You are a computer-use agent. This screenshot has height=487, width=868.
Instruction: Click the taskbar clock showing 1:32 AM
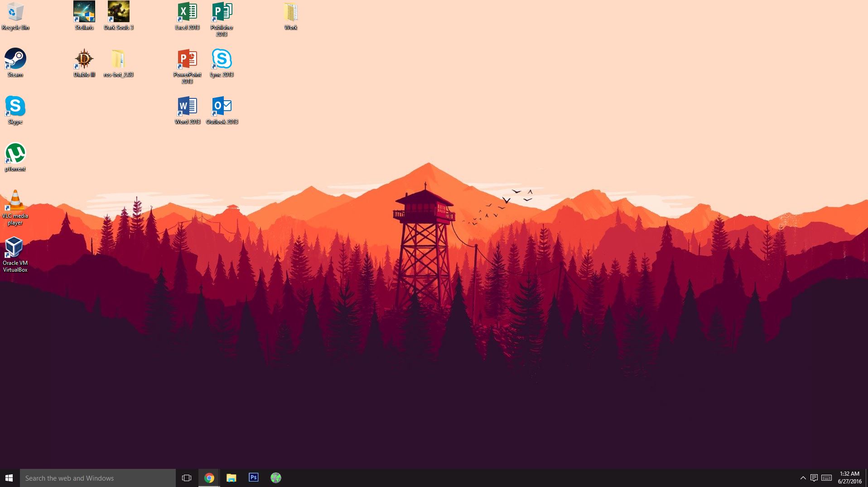849,478
